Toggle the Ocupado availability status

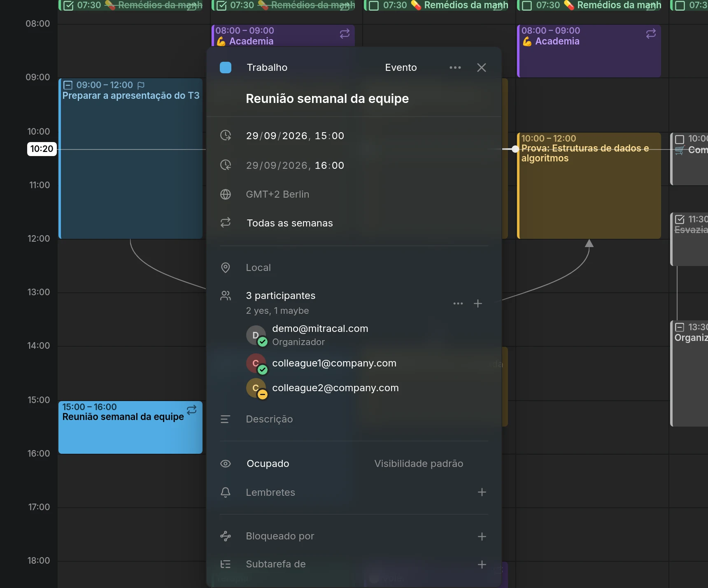point(268,464)
